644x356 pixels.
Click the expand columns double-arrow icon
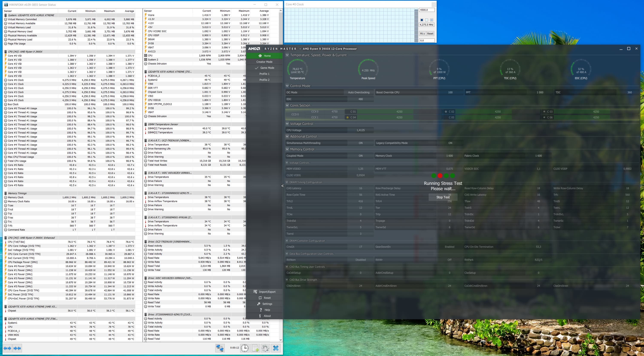7,348
